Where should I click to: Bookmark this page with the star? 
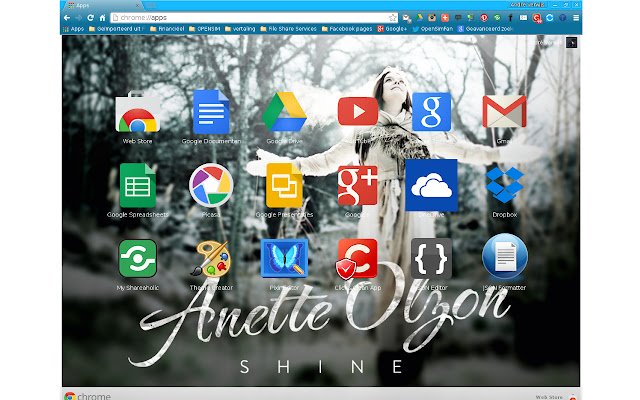(392, 18)
